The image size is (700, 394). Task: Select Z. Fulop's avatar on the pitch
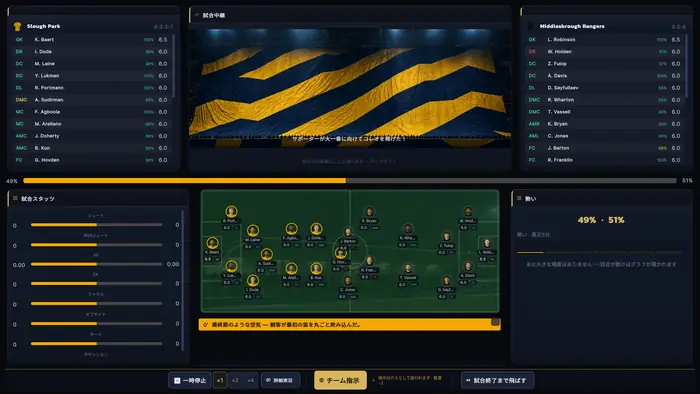(446, 236)
